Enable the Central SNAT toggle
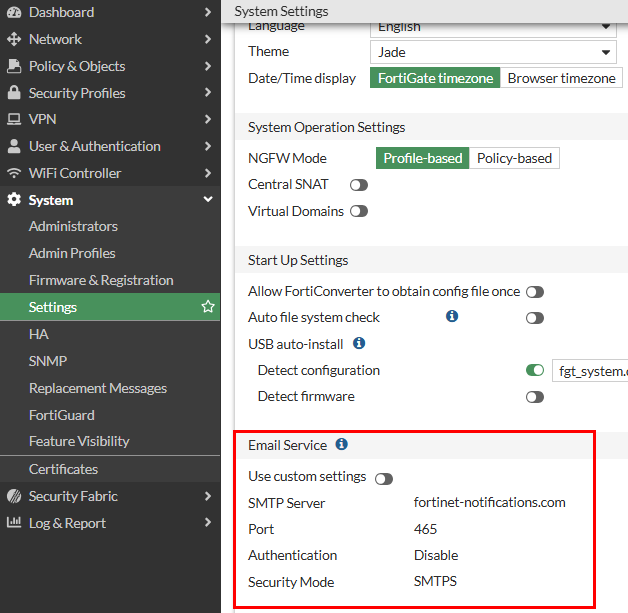Viewport: 628px width, 613px height. pyautogui.click(x=358, y=185)
